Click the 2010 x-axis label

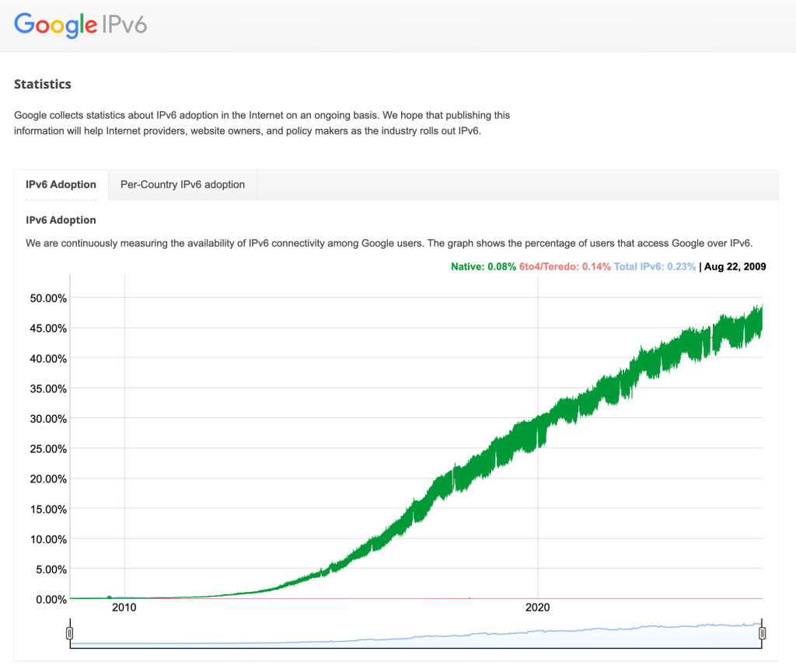click(x=124, y=608)
